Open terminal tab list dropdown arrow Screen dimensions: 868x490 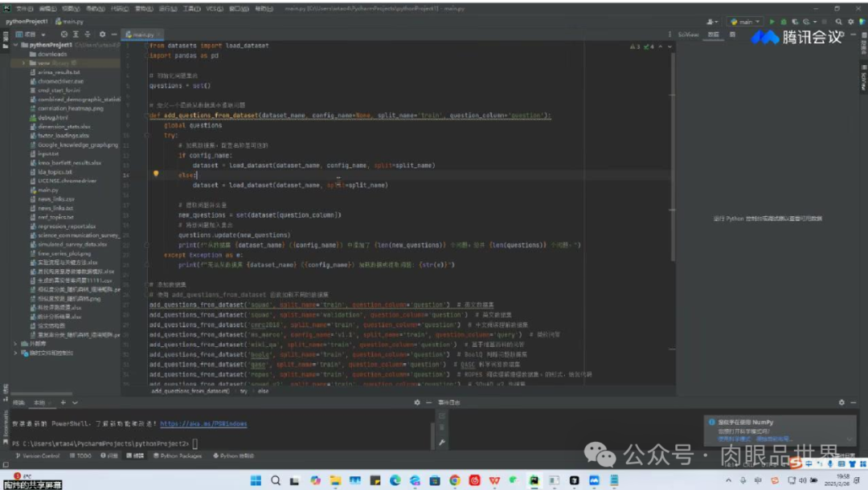(75, 402)
